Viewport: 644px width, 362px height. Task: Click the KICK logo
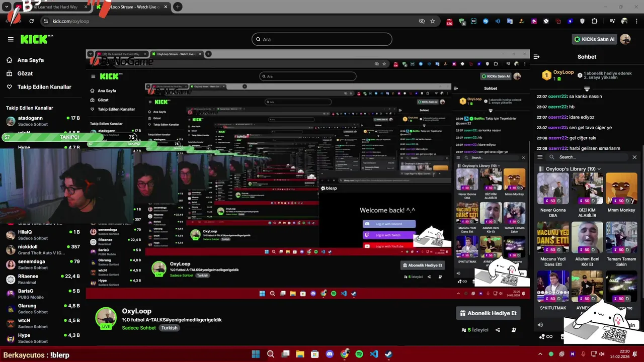pyautogui.click(x=37, y=39)
